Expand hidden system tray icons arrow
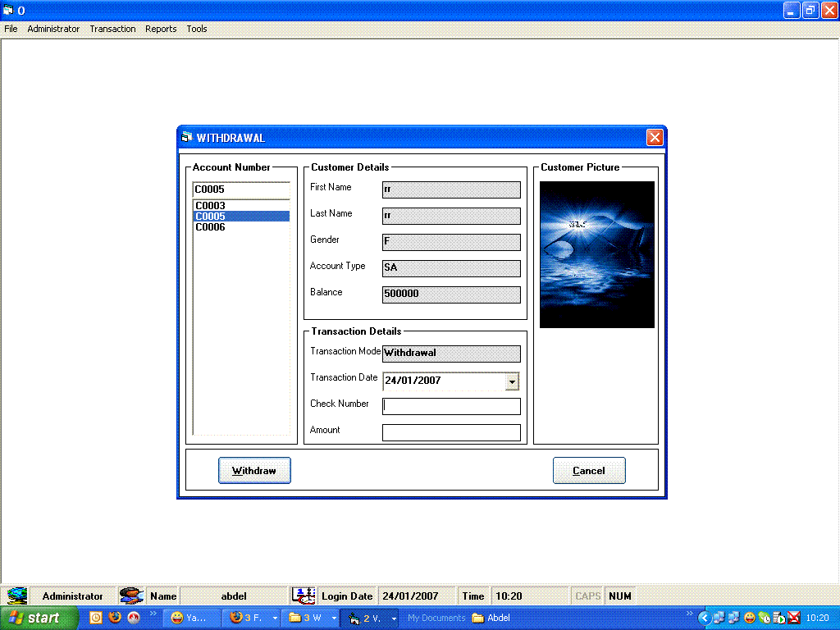 tap(703, 618)
